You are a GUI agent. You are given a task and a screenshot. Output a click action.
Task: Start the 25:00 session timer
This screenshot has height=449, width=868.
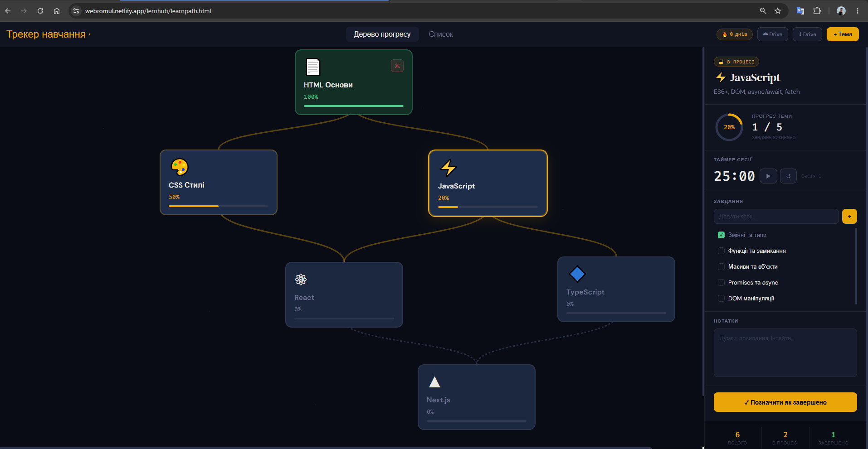(768, 176)
